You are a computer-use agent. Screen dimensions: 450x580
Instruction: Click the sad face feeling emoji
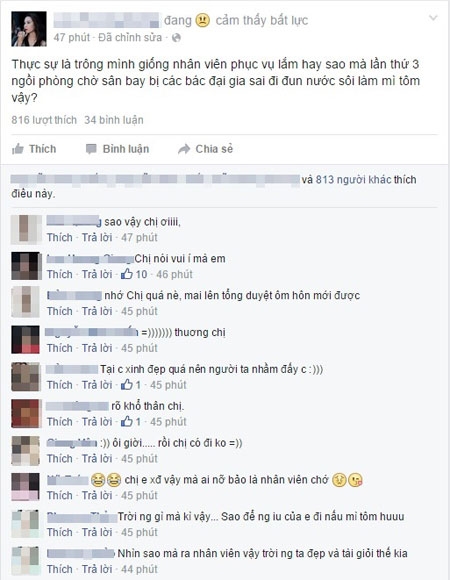click(203, 20)
